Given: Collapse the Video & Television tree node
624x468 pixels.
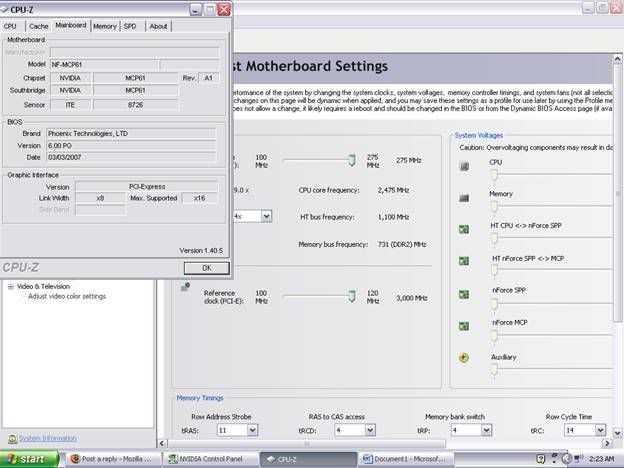Looking at the screenshot, I should 11,286.
